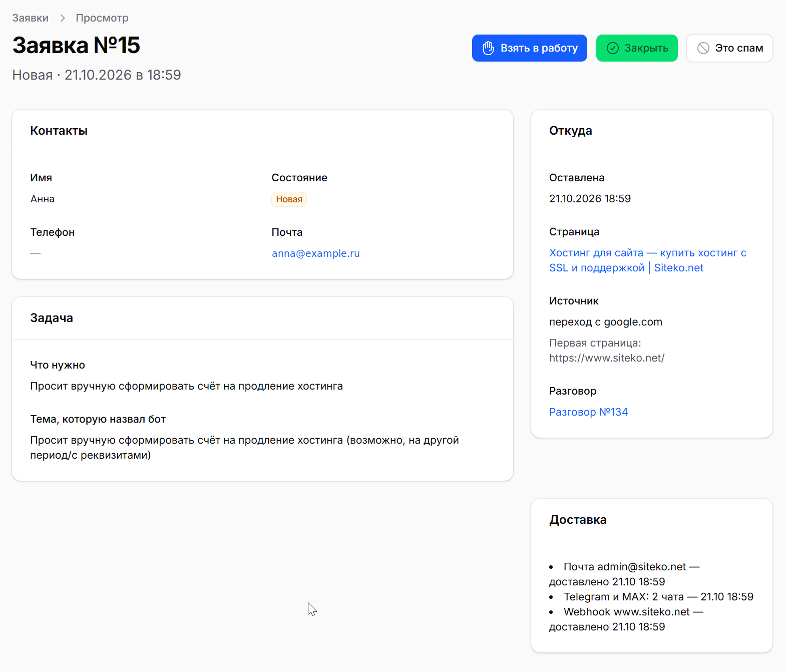Click the date '21.10.2026 18:59' under 'Оставлена'
Image resolution: width=786 pixels, height=672 pixels.
pyautogui.click(x=590, y=199)
